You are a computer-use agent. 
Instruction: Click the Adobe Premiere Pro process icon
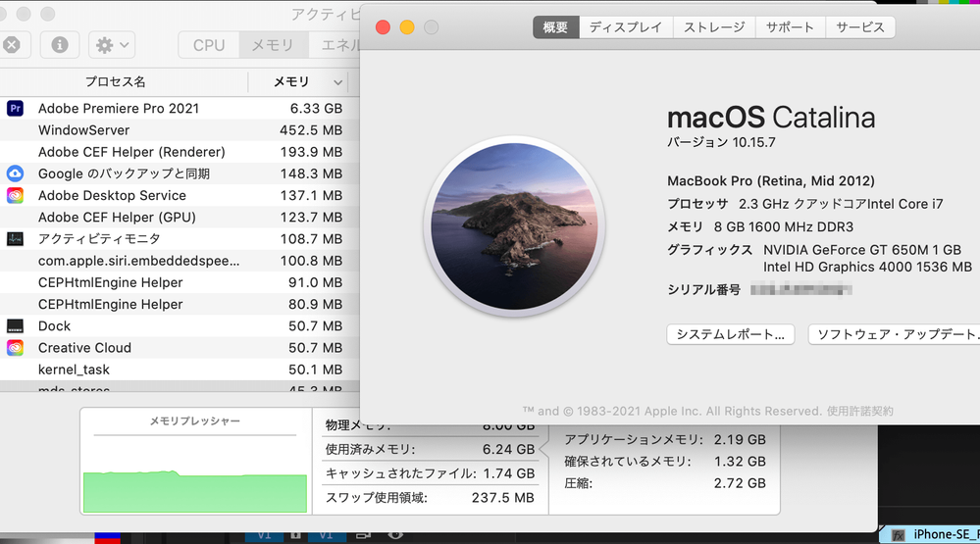pos(15,108)
